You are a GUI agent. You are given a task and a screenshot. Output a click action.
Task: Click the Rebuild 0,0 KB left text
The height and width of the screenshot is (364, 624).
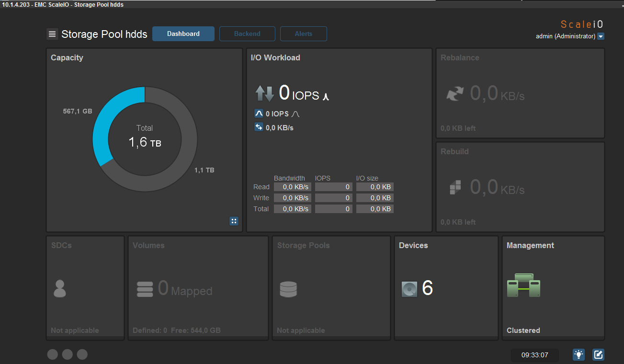pos(458,222)
